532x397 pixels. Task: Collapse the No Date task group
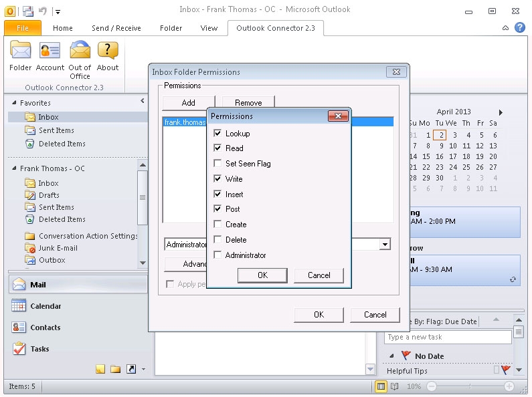(x=391, y=356)
